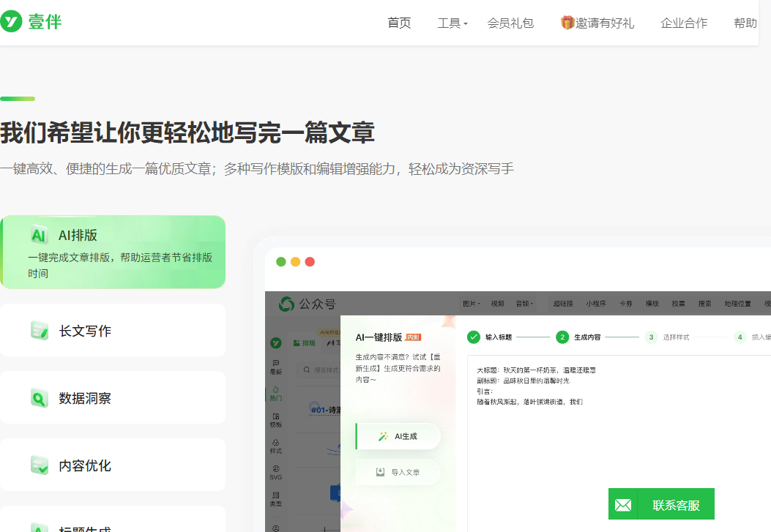Click 视频 in the preview toolbar
This screenshot has height=532, width=771.
coord(498,304)
